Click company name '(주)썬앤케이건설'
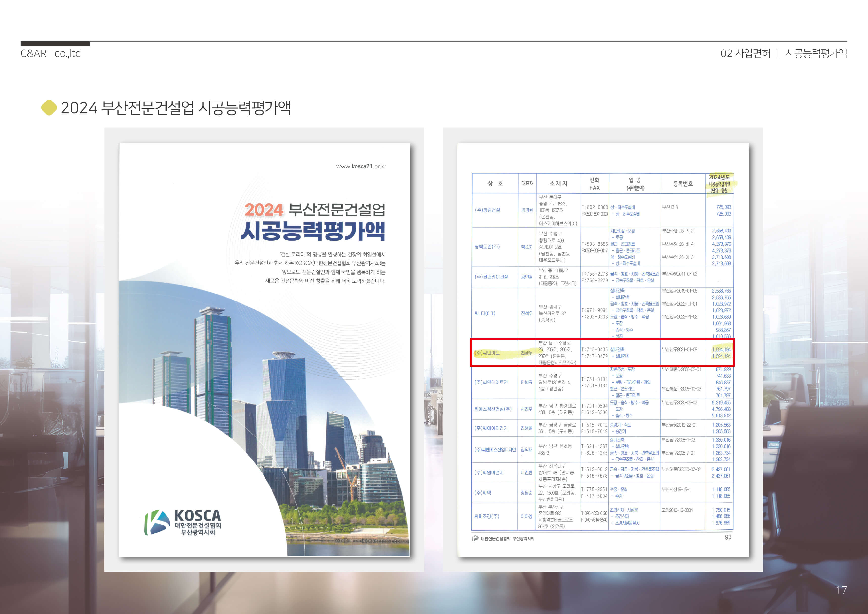Image resolution: width=868 pixels, height=614 pixels. tap(491, 277)
